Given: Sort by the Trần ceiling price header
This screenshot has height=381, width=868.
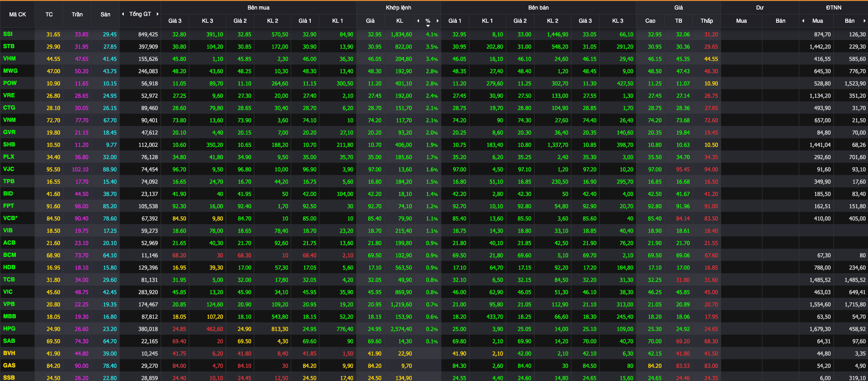Looking at the screenshot, I should (77, 15).
